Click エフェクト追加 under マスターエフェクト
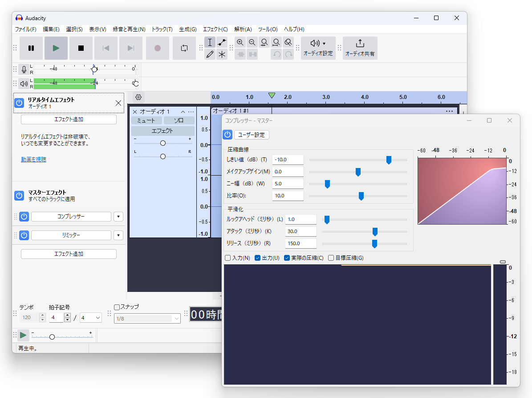 [x=69, y=254]
